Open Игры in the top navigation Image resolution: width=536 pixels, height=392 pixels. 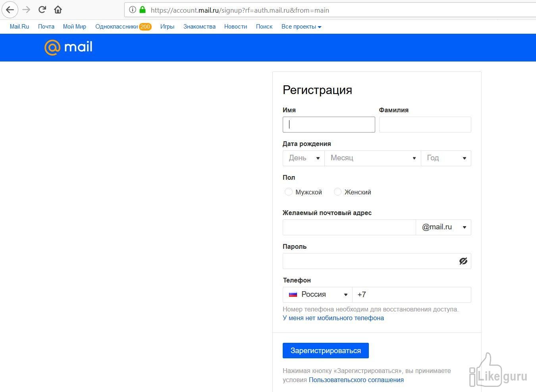(x=167, y=27)
